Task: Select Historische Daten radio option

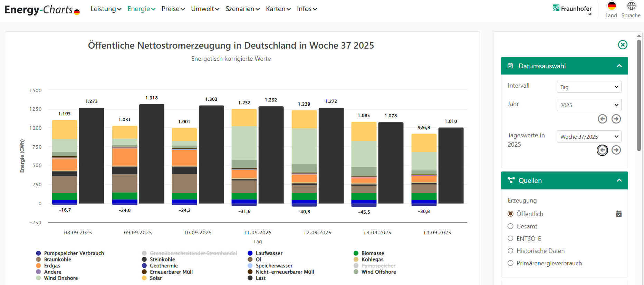Action: 510,251
